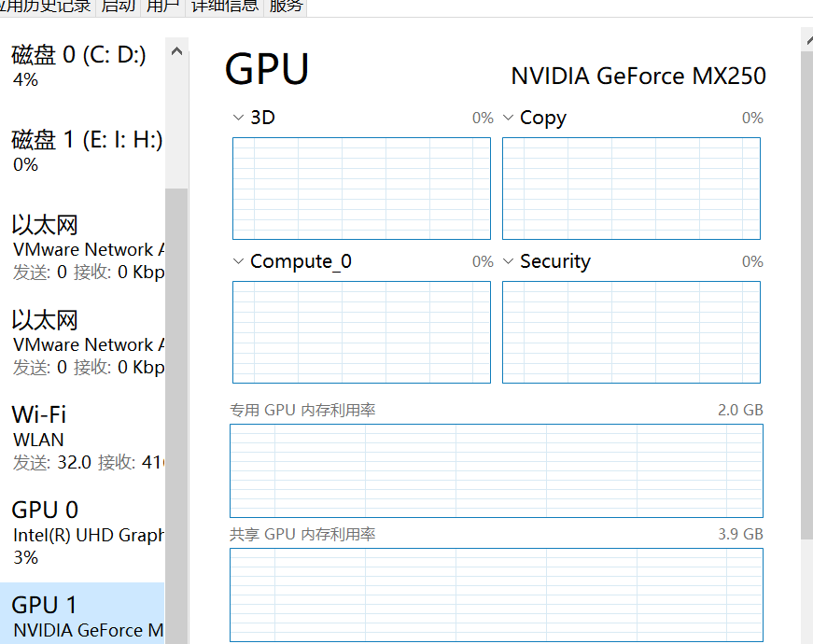This screenshot has height=644, width=813.
Task: Select 磁盘 1 (E: I: H:) in sidebar
Action: (x=82, y=151)
